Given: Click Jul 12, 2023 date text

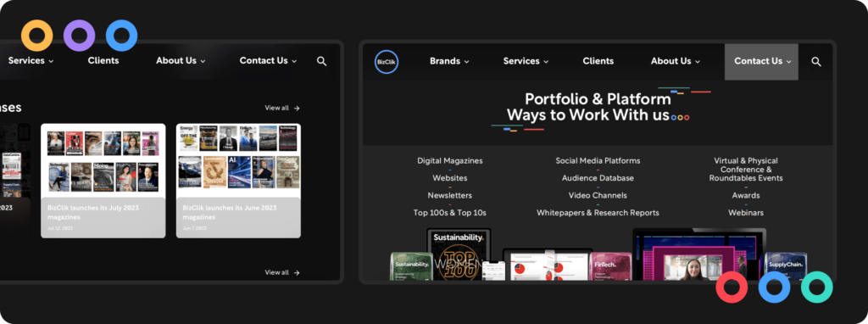Looking at the screenshot, I should 60,228.
